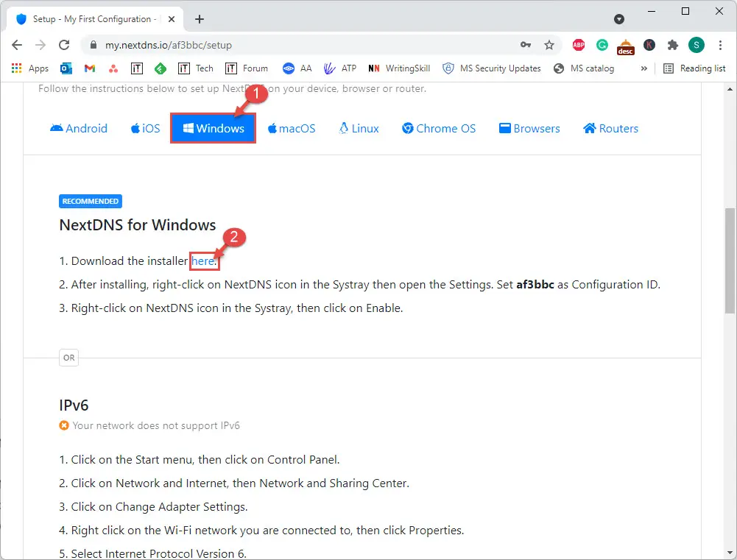Open the red three-dot Asana bookmark
Viewport: 737px width, 560px height.
coord(113,69)
